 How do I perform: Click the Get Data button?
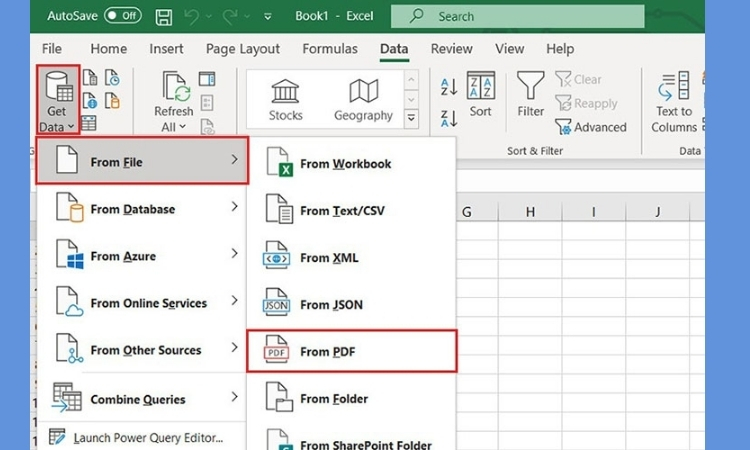click(57, 100)
